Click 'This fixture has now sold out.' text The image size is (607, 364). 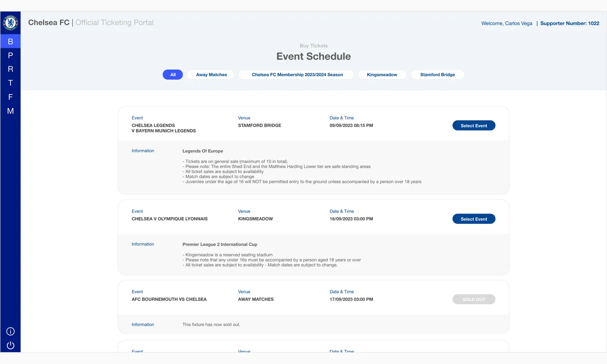tap(211, 325)
